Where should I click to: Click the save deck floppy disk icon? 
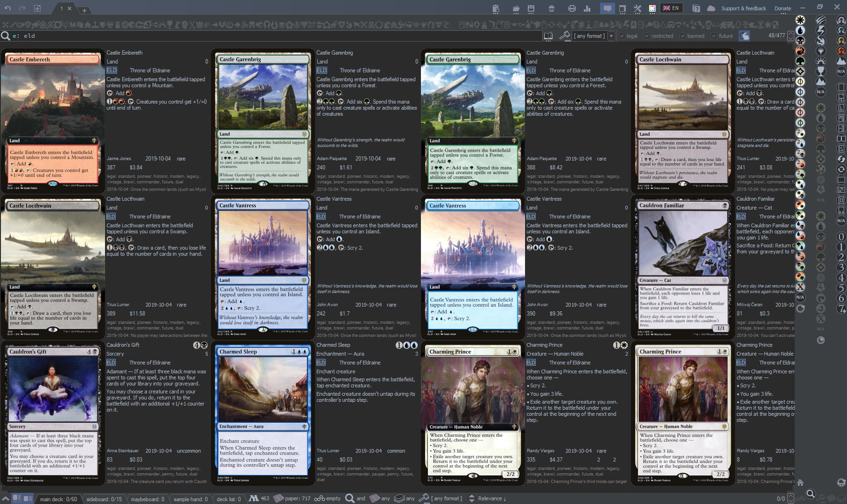(531, 8)
